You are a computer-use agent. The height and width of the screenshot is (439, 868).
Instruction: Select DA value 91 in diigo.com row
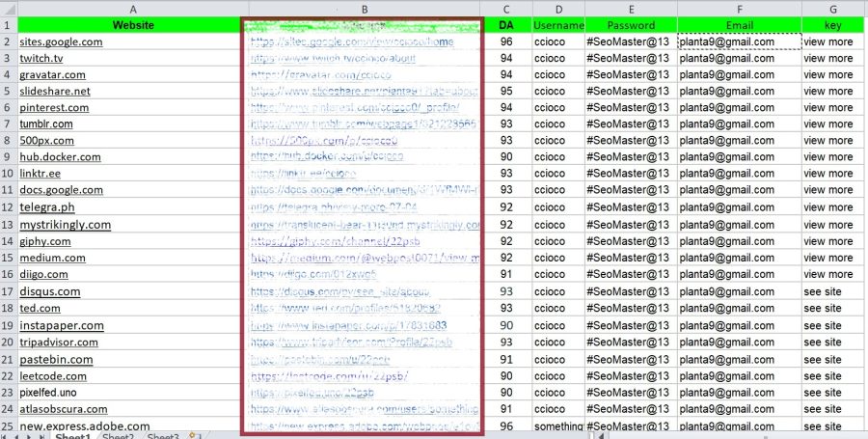tap(506, 274)
